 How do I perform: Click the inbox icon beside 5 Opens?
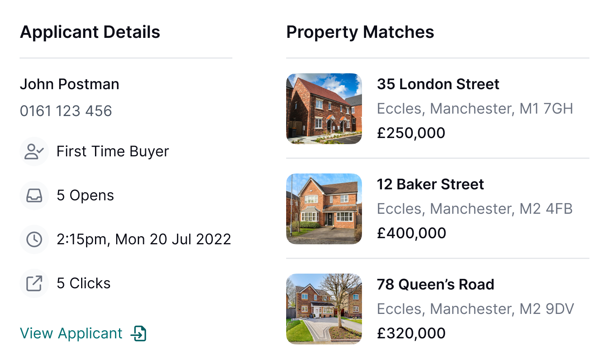point(34,195)
